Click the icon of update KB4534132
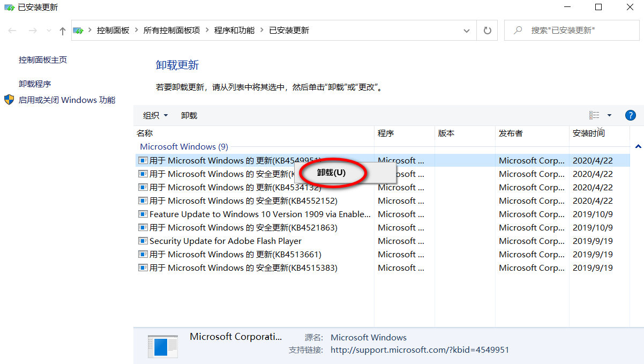Image resolution: width=644 pixels, height=364 pixels. click(x=143, y=187)
